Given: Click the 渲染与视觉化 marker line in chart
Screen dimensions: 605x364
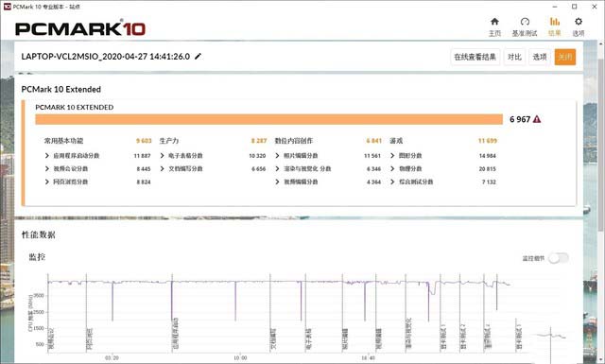Looking at the screenshot, I should [406, 313].
